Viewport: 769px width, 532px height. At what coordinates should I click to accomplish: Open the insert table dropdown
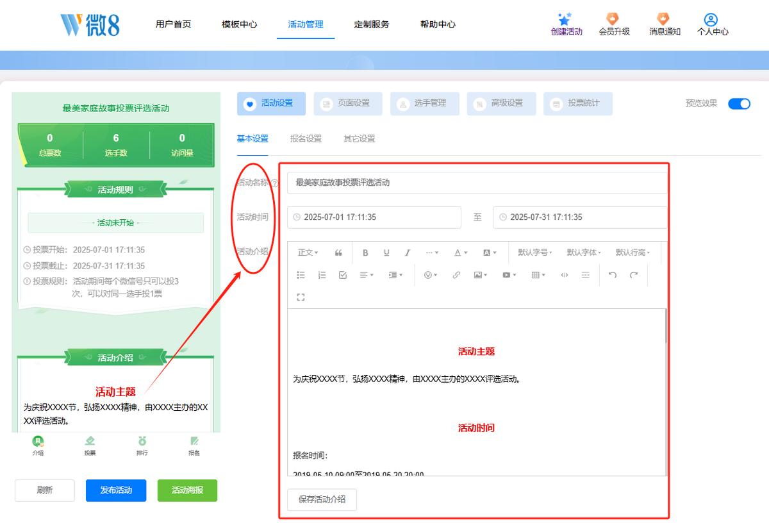[538, 275]
